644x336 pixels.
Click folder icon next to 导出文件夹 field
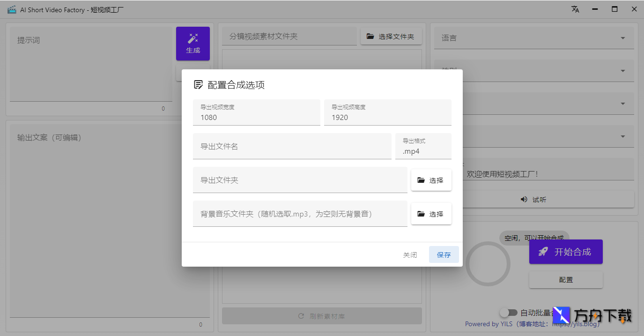tap(421, 179)
